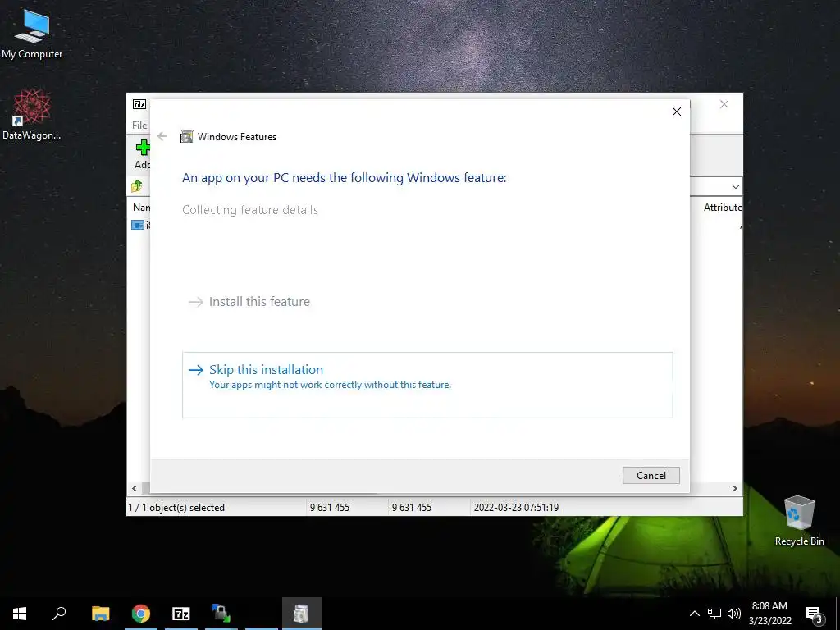
Task: Open My Computer desktop icon
Action: 32,33
